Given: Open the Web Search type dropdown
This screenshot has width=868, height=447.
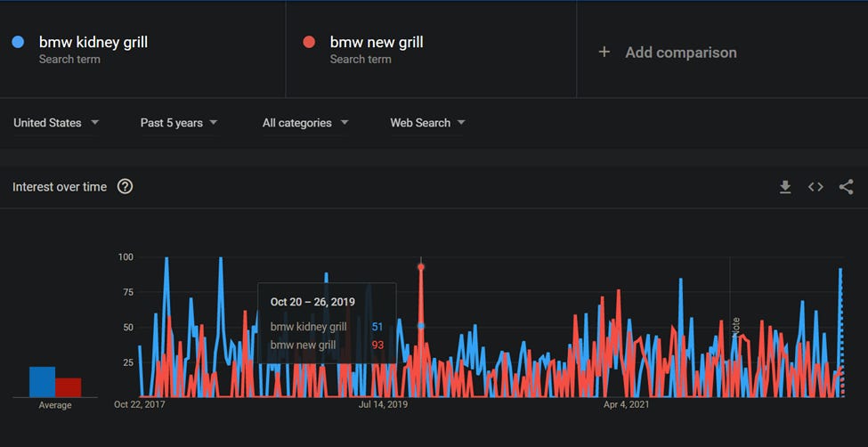Looking at the screenshot, I should coord(426,123).
